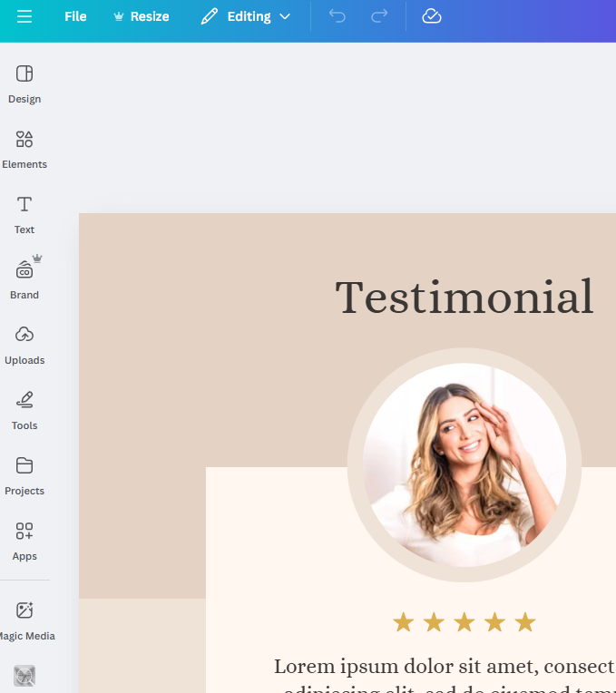Select the Lorem ipsum paragraph text

(x=445, y=677)
